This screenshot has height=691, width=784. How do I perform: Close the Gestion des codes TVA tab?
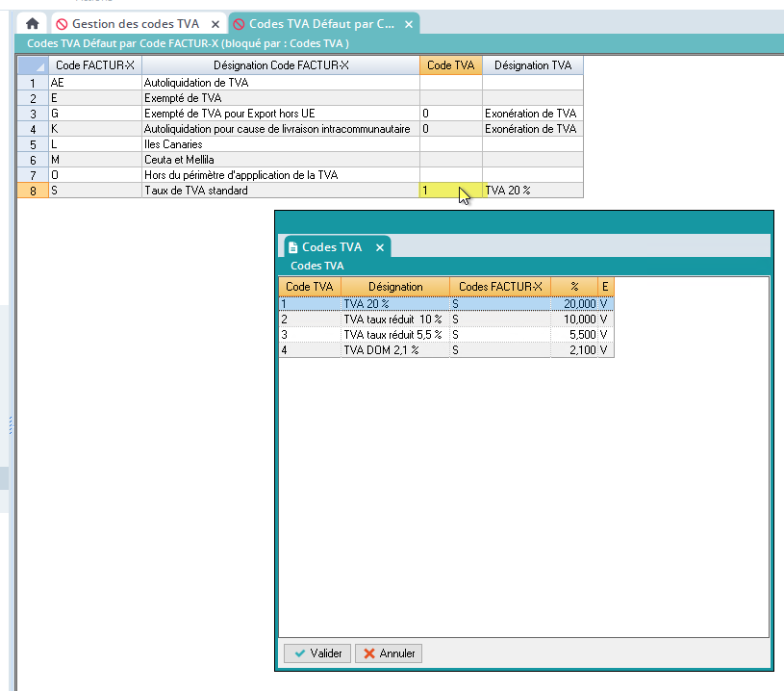[216, 24]
